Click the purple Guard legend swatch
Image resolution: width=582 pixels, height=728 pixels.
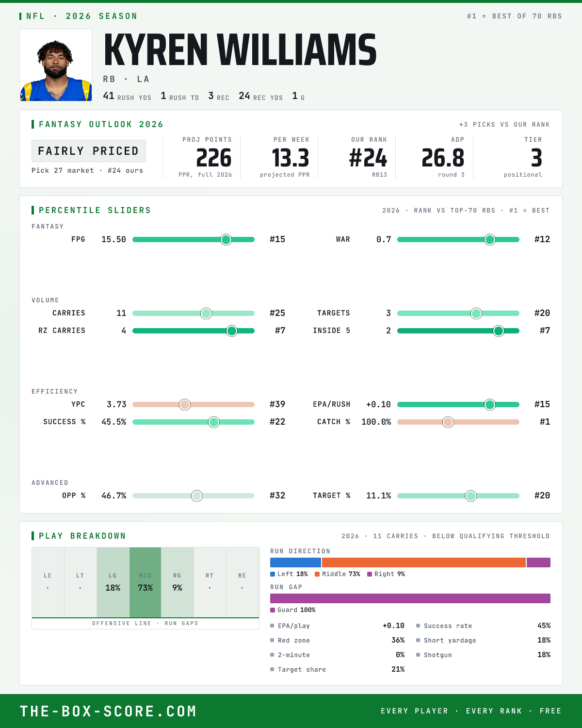pyautogui.click(x=273, y=610)
